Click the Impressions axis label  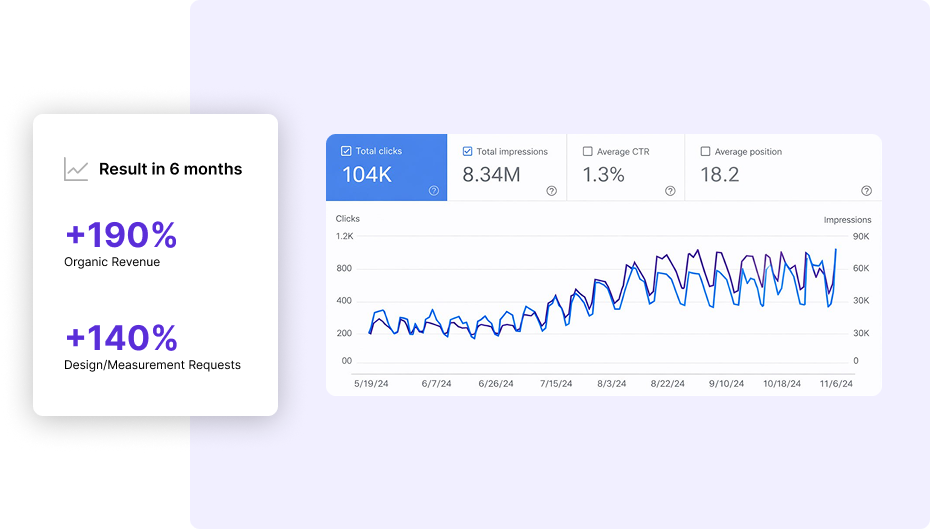click(x=847, y=220)
